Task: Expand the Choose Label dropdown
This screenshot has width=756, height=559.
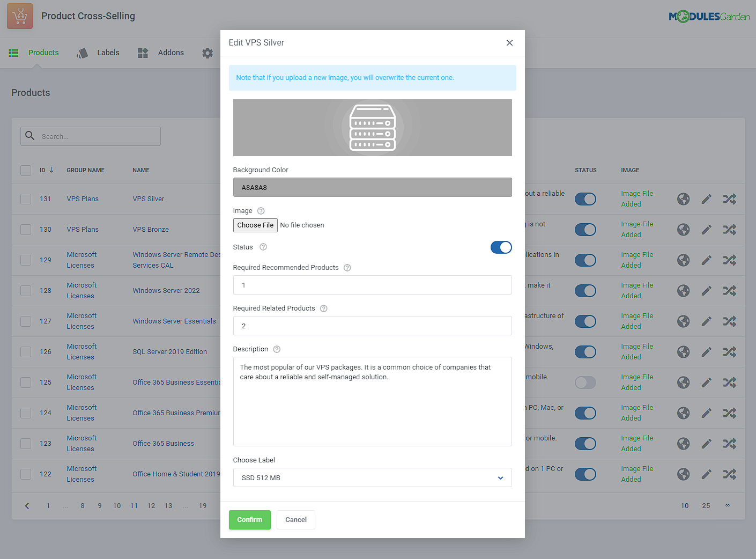Action: pos(372,477)
